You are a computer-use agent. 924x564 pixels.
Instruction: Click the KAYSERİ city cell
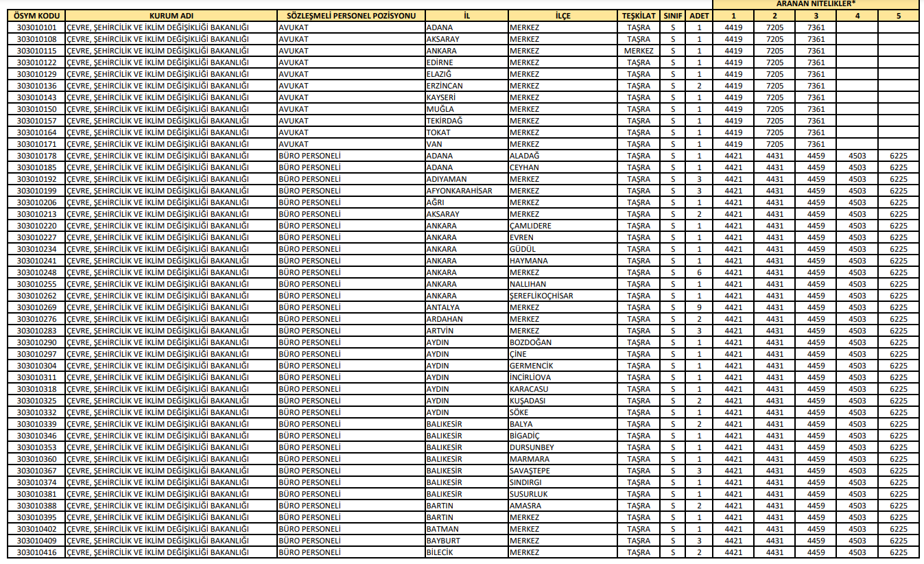click(466, 97)
